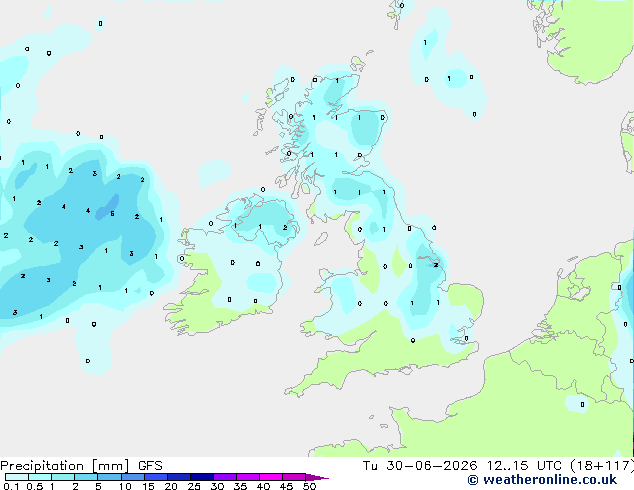Click the 10–15 mm legend color swatch
The width and height of the screenshot is (634, 490).
pos(133,477)
